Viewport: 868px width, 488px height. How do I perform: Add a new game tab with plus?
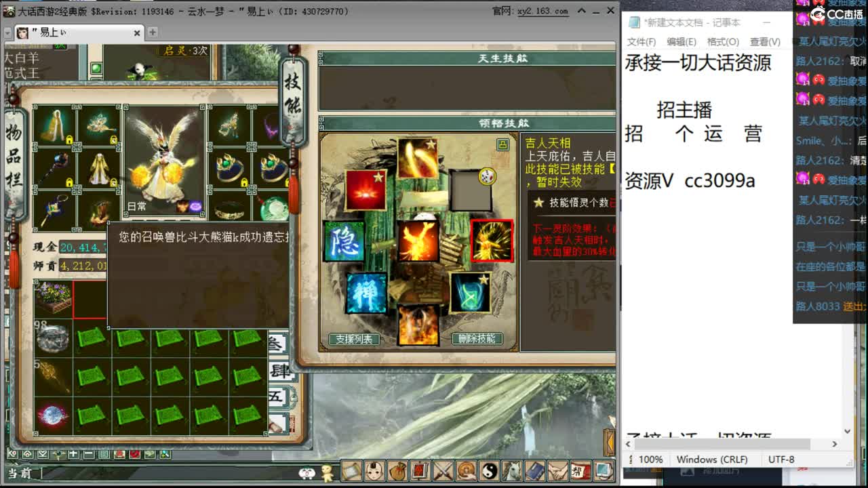point(153,32)
